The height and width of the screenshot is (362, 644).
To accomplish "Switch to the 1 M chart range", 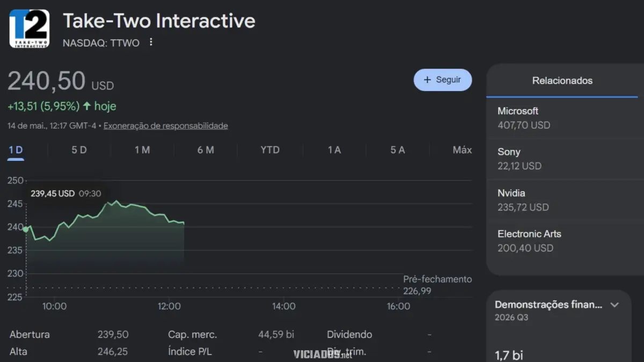I will pos(142,150).
